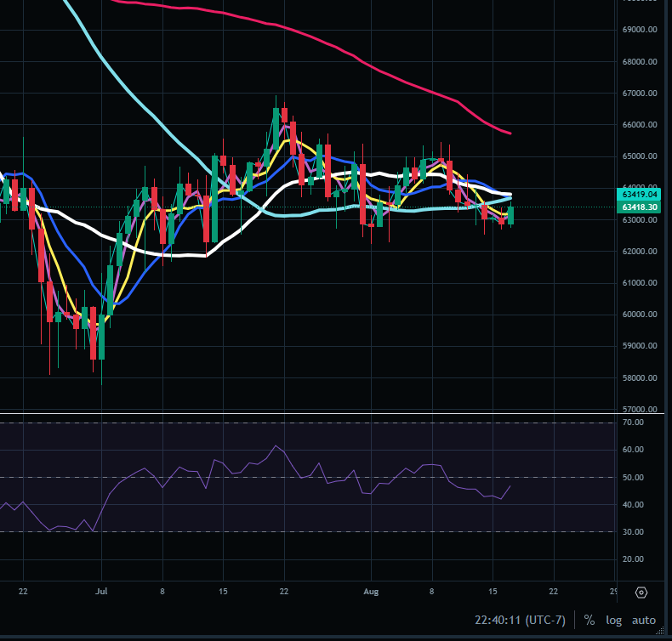This screenshot has width=672, height=641.
Task: Click the 69000.00 price axis label
Action: pos(640,30)
